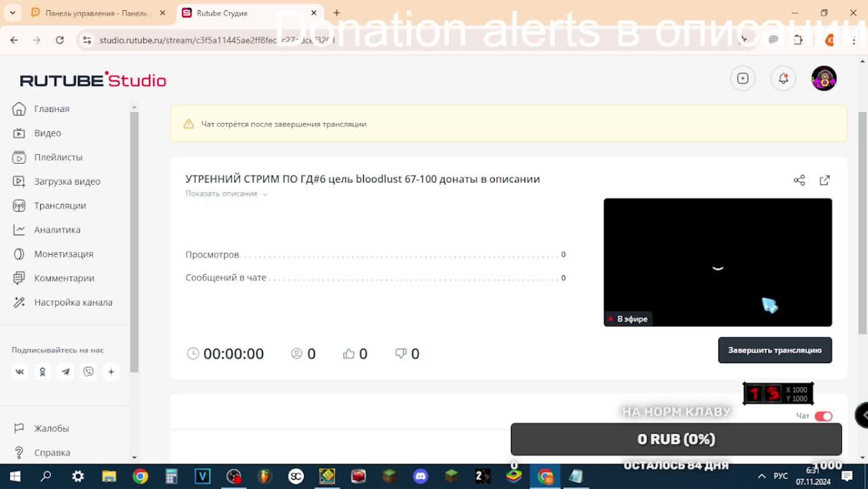
Task: Click the stream timer clock icon
Action: coord(193,353)
